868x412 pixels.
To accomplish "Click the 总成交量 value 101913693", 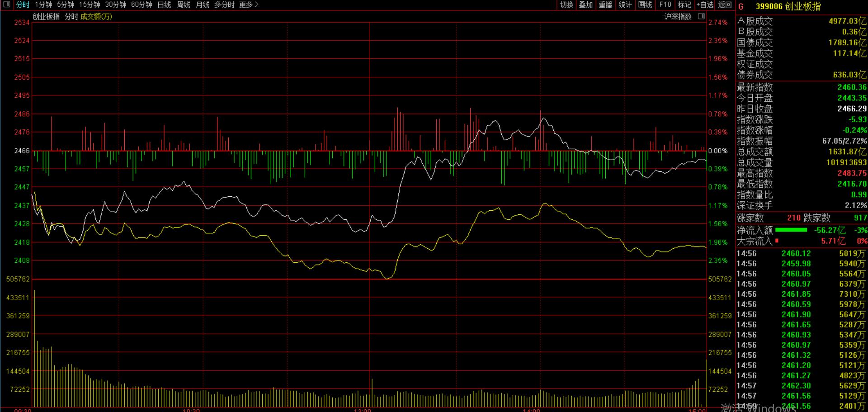I will (x=847, y=163).
